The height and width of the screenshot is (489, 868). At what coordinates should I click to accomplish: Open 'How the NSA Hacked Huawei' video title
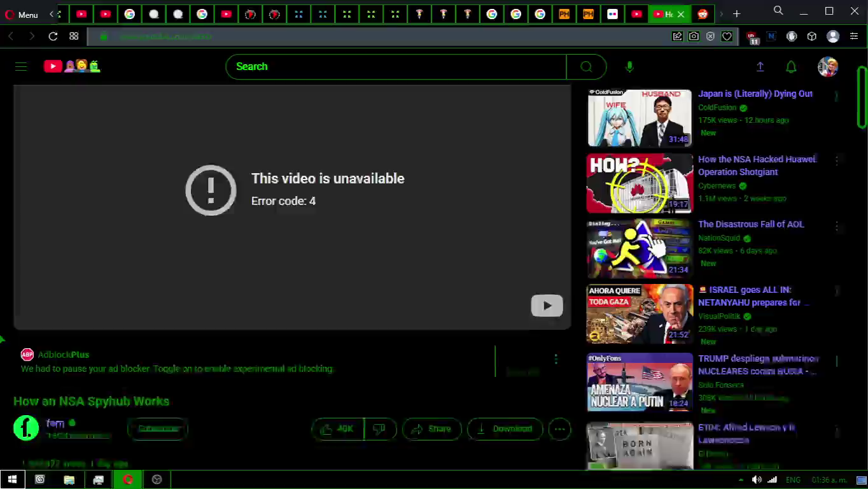(x=757, y=166)
